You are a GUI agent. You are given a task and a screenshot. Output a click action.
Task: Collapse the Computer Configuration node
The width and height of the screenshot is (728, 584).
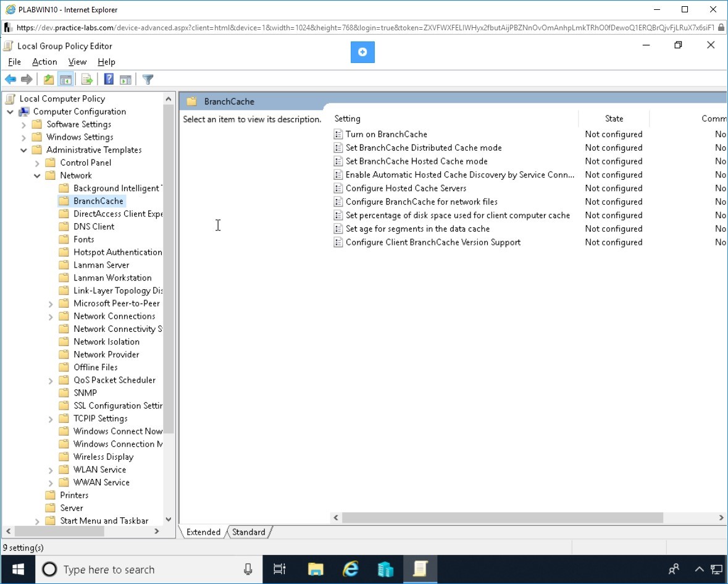[x=10, y=112]
